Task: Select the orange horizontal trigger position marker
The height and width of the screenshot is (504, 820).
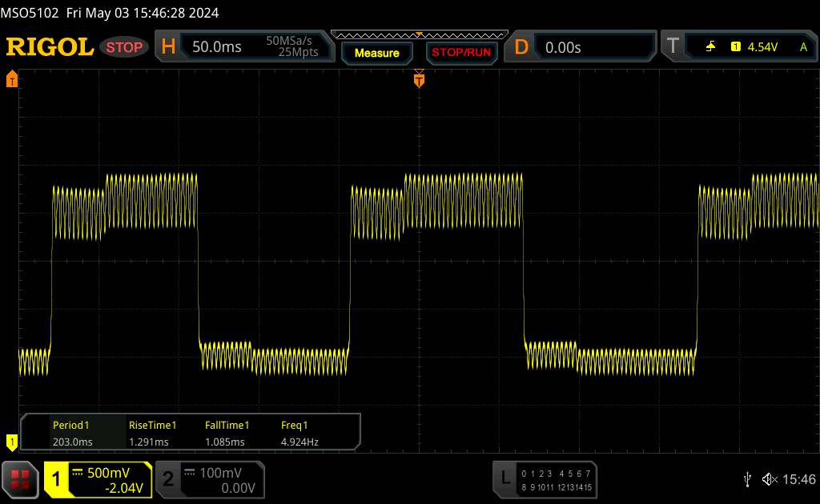Action: pyautogui.click(x=419, y=78)
